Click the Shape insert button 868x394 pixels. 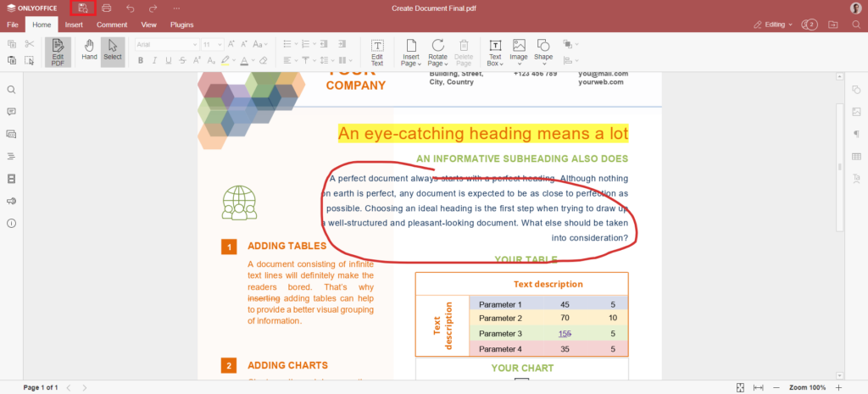click(x=543, y=53)
